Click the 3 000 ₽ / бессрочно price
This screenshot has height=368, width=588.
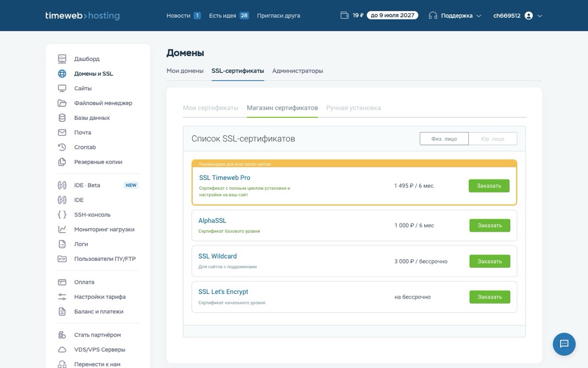tap(421, 261)
